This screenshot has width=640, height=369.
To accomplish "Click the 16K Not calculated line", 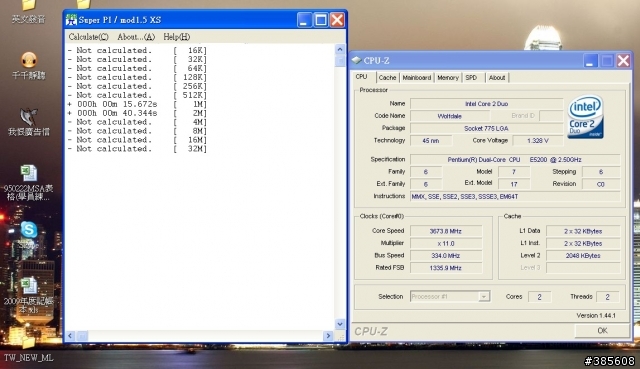I will (x=137, y=50).
